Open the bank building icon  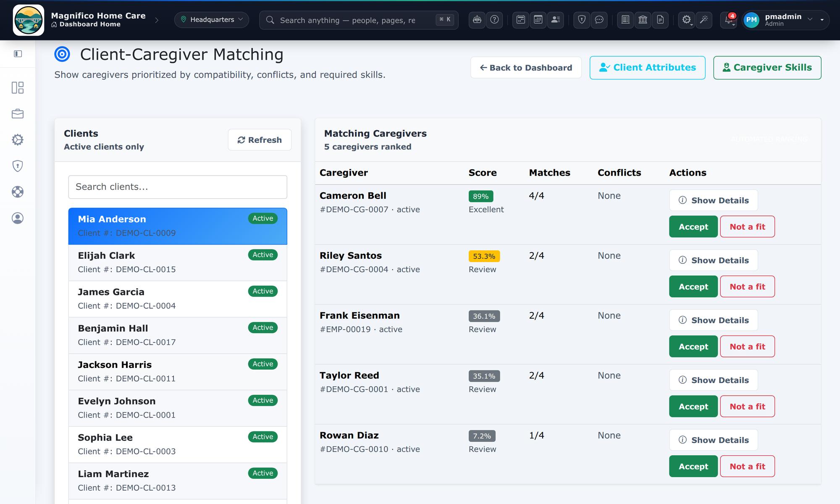point(643,20)
